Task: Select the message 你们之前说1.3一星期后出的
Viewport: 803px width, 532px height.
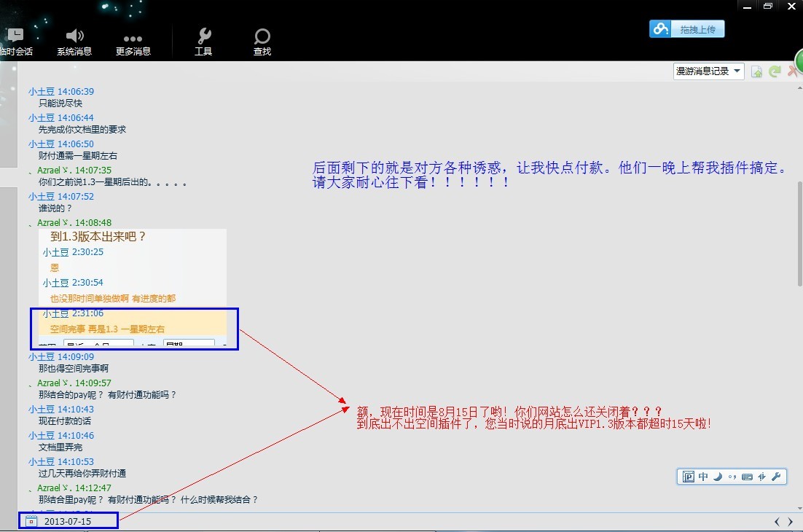Action: click(112, 181)
